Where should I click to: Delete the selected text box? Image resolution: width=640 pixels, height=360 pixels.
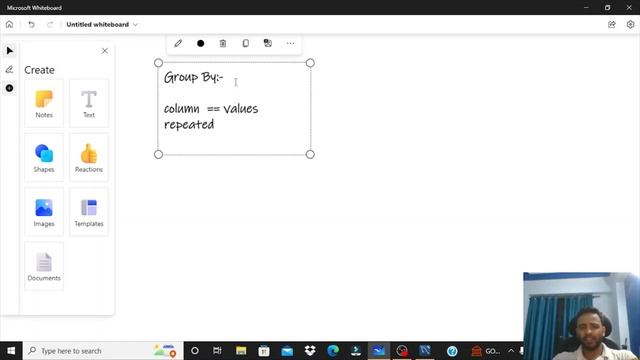point(223,43)
